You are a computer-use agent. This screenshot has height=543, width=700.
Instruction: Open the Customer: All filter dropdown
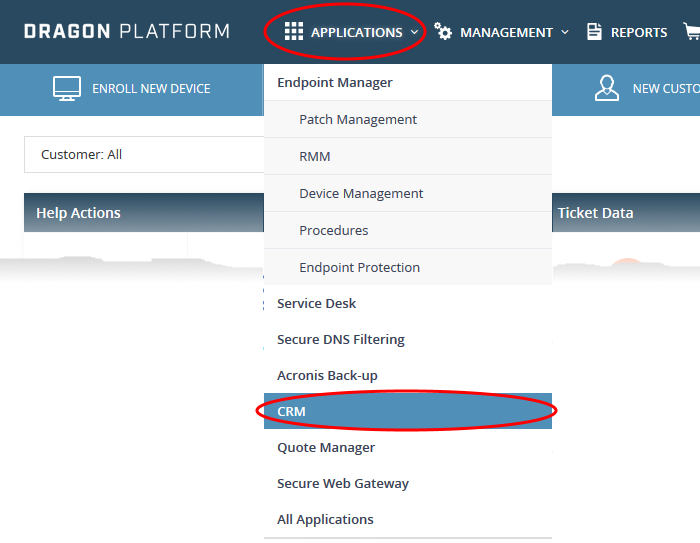[144, 155]
